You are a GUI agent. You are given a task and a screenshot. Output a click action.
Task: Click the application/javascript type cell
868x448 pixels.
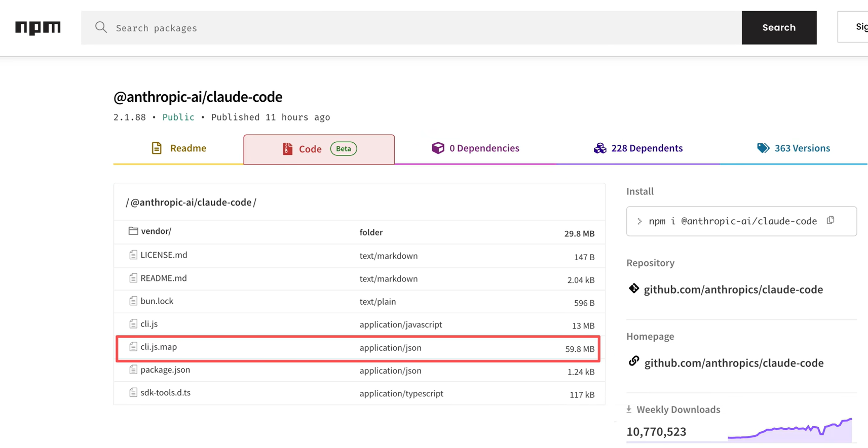click(401, 324)
